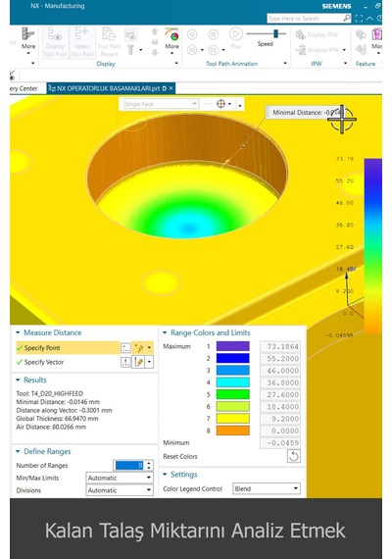Image resolution: width=392 pixels, height=559 pixels.
Task: Open Vector dialog icon beside Specify Vector
Action: 125,362
